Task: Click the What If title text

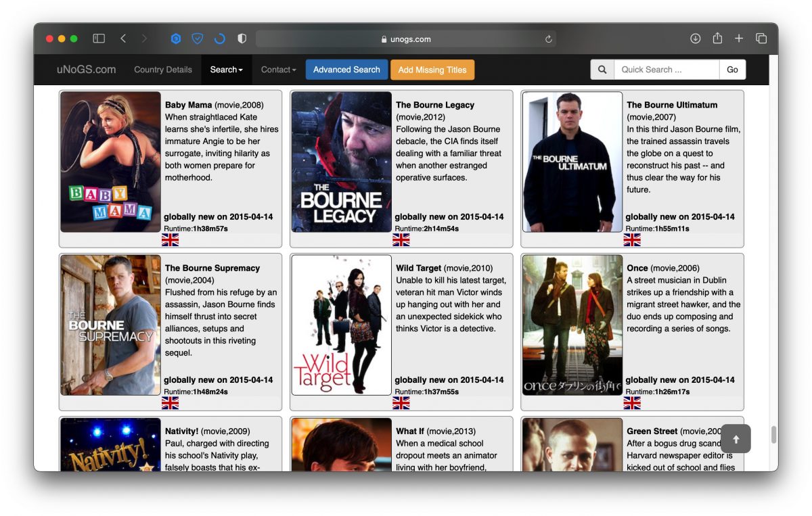Action: [x=410, y=431]
